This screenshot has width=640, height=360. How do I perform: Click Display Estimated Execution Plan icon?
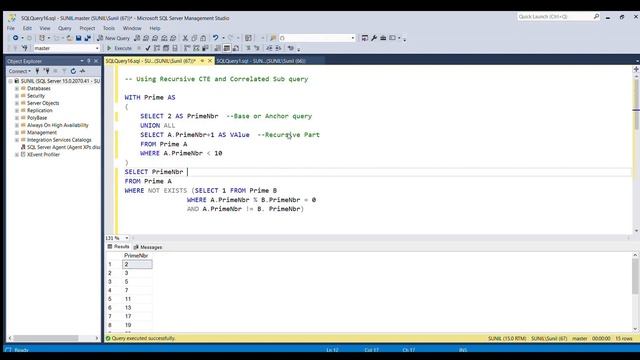[157, 48]
